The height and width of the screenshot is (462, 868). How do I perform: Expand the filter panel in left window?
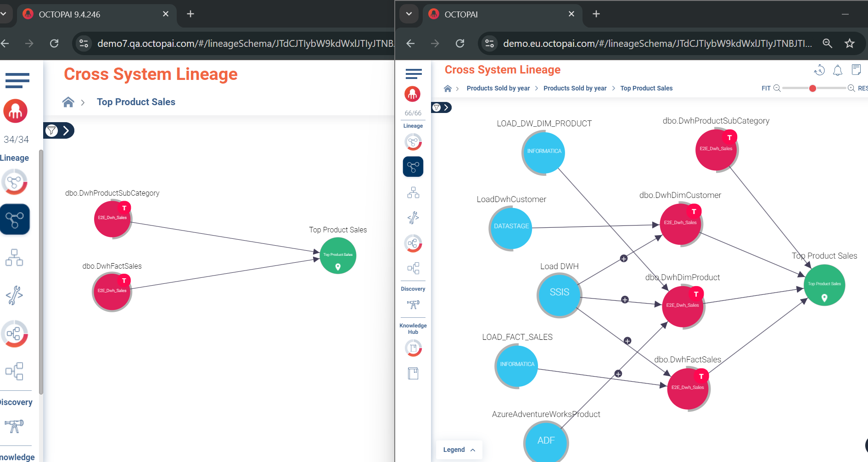[x=59, y=131]
